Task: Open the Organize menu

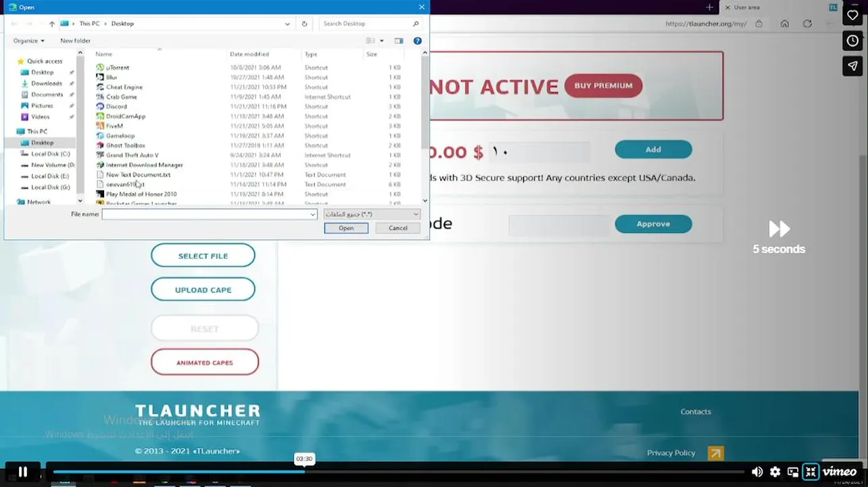Action: click(x=28, y=41)
